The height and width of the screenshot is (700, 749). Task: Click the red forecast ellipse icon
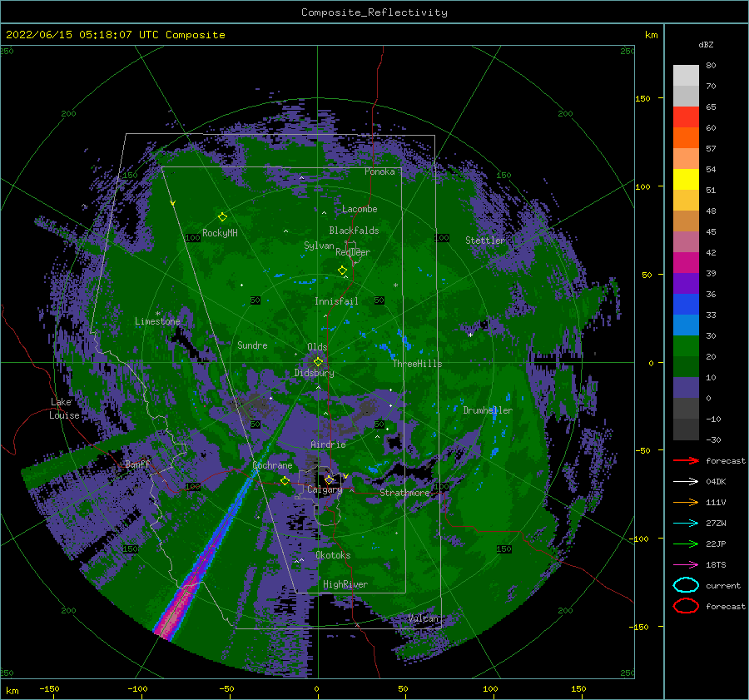[686, 606]
